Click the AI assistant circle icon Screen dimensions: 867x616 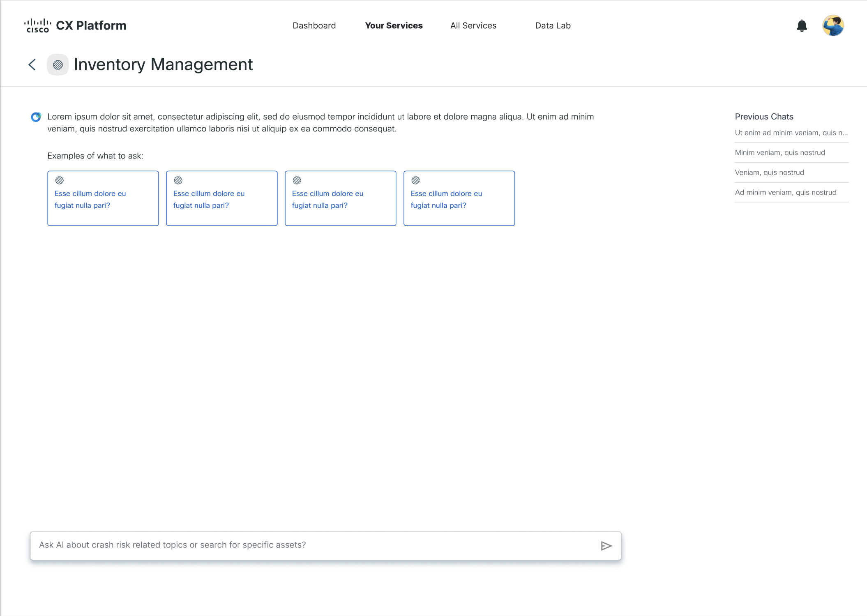[36, 117]
